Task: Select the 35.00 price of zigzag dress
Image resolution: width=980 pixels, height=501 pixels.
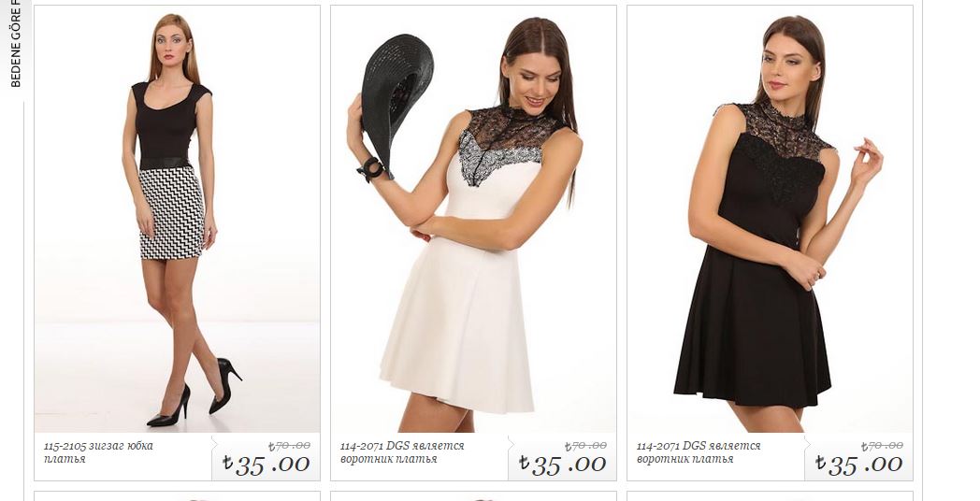Action: [x=266, y=465]
